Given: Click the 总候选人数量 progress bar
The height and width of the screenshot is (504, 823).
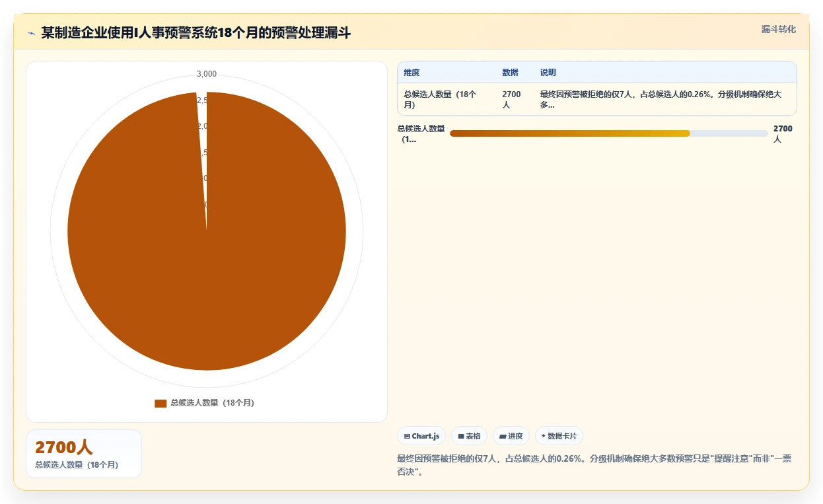Looking at the screenshot, I should point(608,133).
